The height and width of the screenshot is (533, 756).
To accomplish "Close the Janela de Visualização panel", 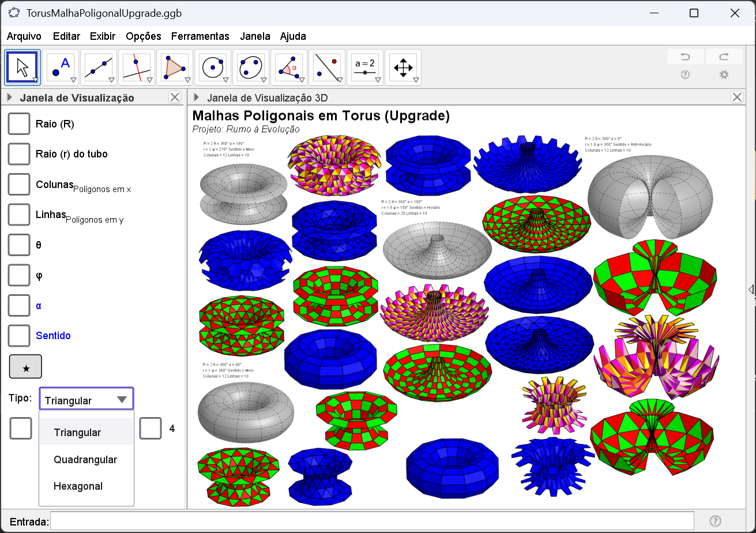I will pyautogui.click(x=175, y=97).
